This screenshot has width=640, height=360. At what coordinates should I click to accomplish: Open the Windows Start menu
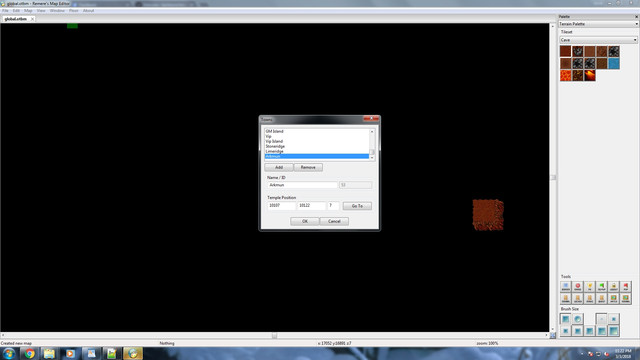click(x=9, y=353)
